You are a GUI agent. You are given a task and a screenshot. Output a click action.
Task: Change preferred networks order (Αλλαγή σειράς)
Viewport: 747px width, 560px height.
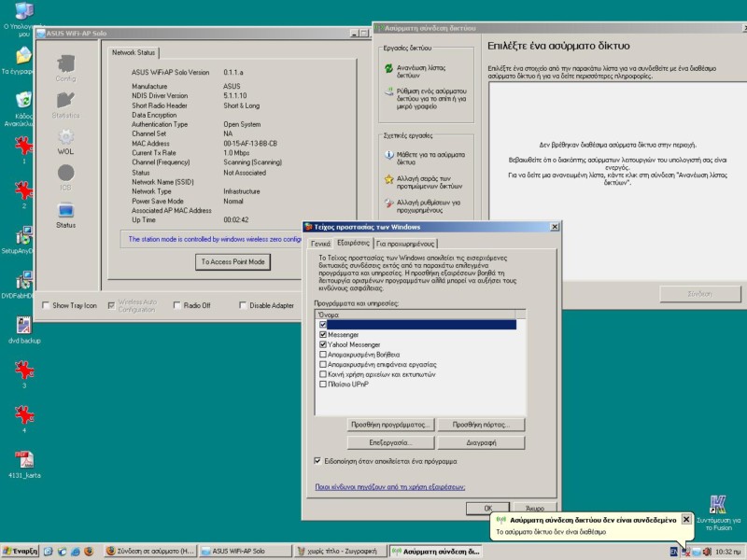pos(424,182)
